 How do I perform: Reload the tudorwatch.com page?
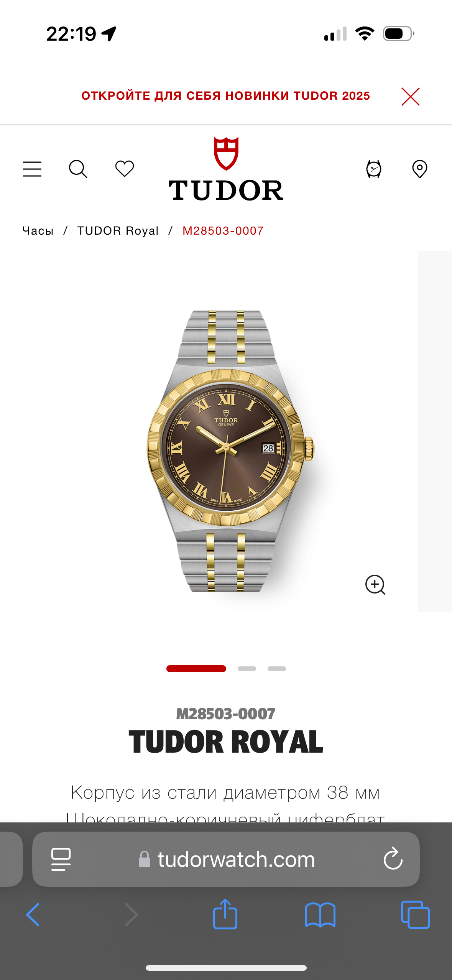393,859
